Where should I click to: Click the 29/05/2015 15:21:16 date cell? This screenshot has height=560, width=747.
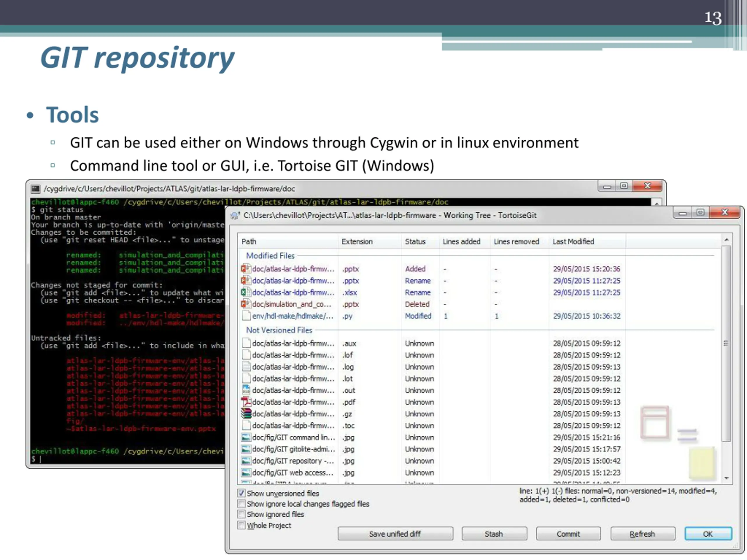pyautogui.click(x=587, y=437)
